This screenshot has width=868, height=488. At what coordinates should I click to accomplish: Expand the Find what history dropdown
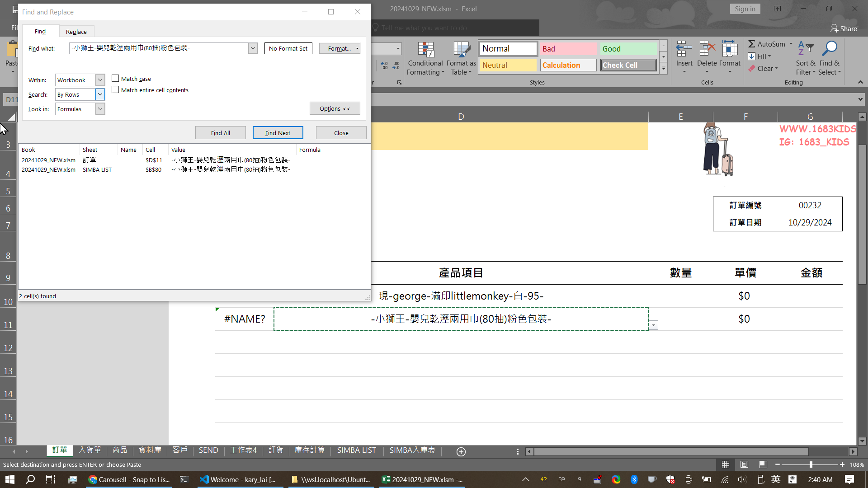[253, 48]
